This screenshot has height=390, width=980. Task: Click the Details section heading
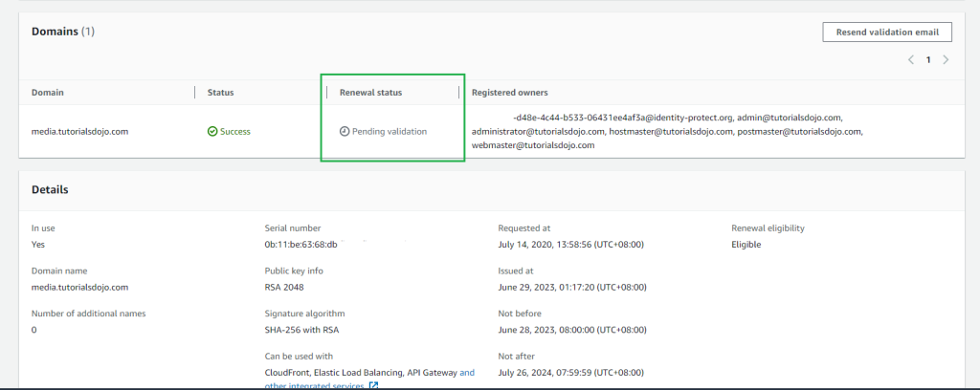(50, 190)
